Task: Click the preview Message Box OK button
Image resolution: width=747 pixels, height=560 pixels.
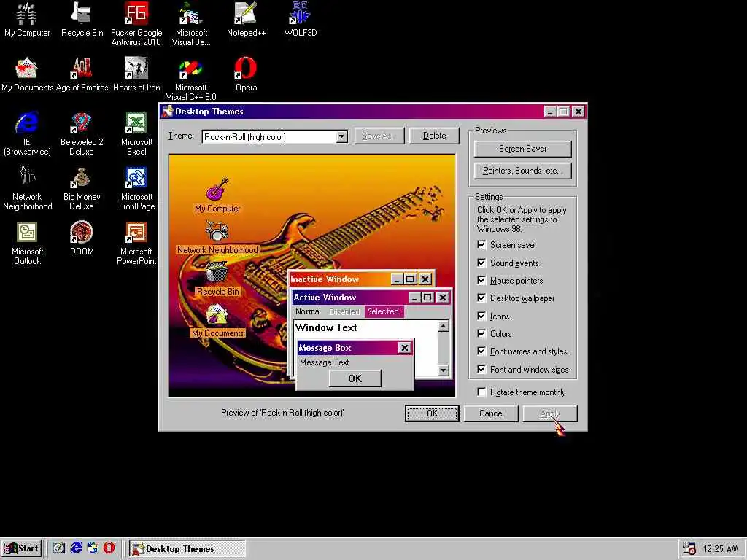Action: (x=355, y=378)
